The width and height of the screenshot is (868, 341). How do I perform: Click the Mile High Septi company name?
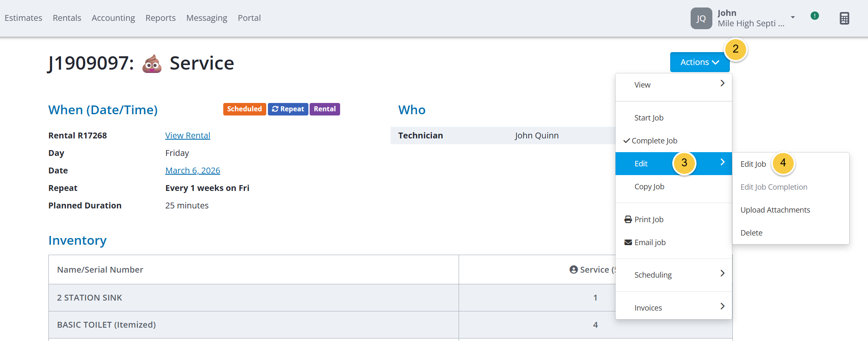coord(751,23)
